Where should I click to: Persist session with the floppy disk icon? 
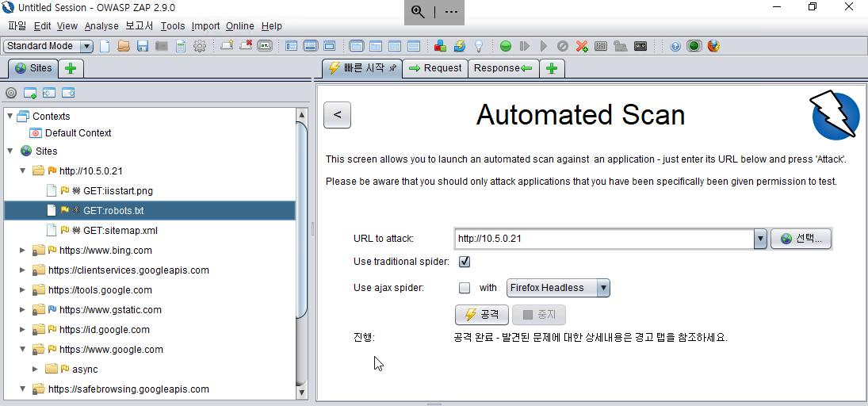(x=142, y=47)
